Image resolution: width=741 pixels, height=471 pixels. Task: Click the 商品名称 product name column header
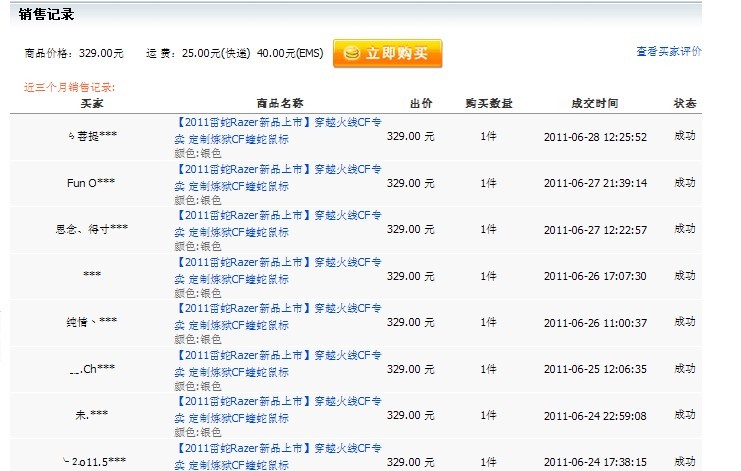click(x=280, y=103)
